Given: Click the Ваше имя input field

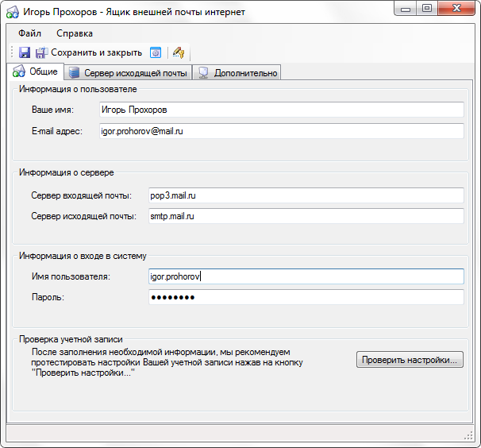Looking at the screenshot, I should tap(281, 110).
